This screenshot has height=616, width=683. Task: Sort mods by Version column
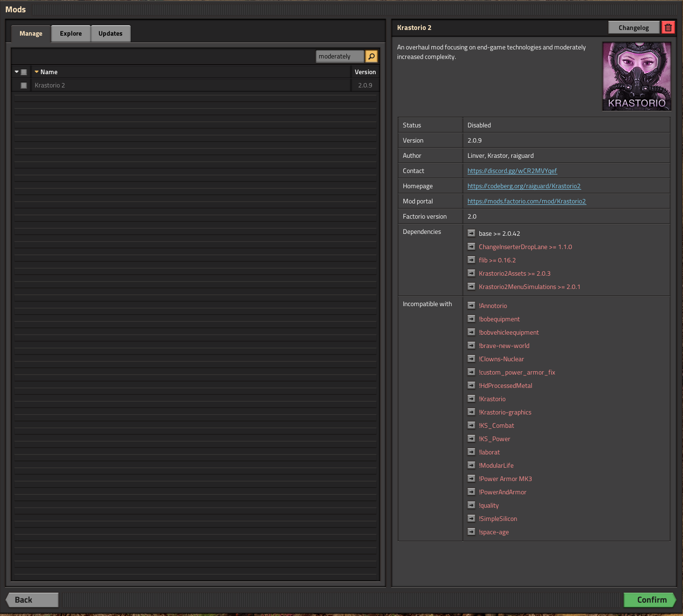(365, 72)
